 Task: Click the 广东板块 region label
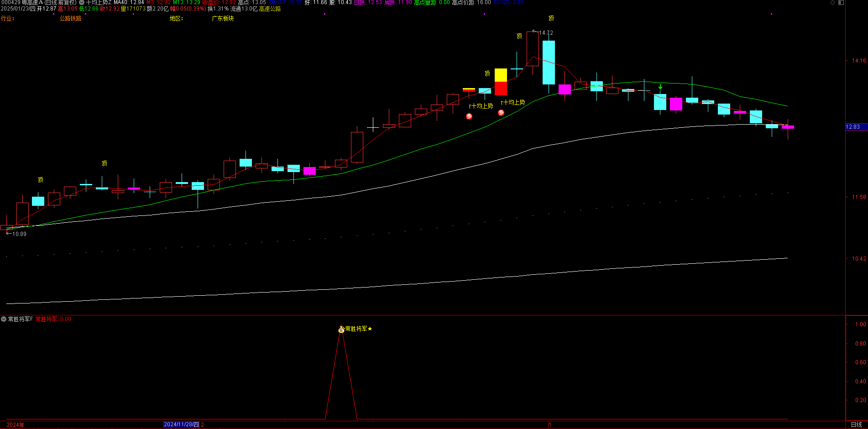[x=223, y=18]
